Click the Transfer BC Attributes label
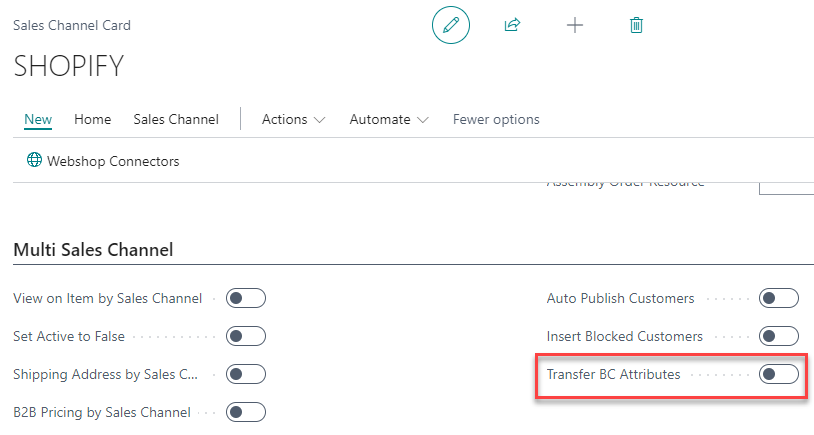This screenshot has width=814, height=435. tap(613, 374)
